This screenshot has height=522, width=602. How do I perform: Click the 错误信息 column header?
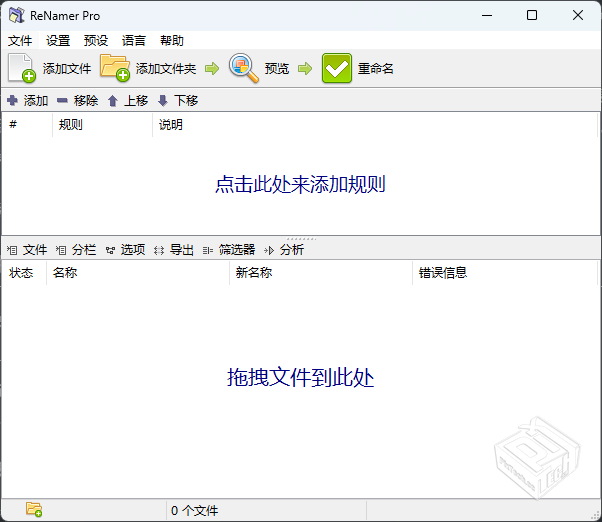pos(505,273)
